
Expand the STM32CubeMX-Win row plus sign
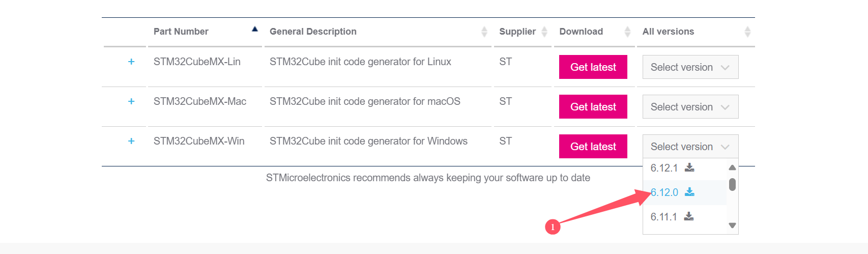click(131, 141)
